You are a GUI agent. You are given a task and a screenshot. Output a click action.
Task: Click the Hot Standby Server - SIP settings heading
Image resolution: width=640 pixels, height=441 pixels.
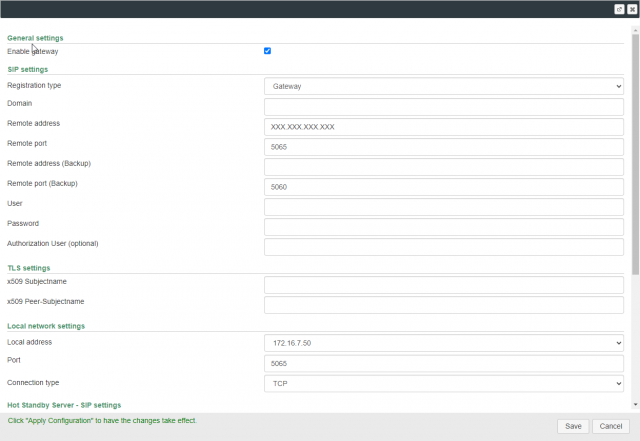(64, 405)
